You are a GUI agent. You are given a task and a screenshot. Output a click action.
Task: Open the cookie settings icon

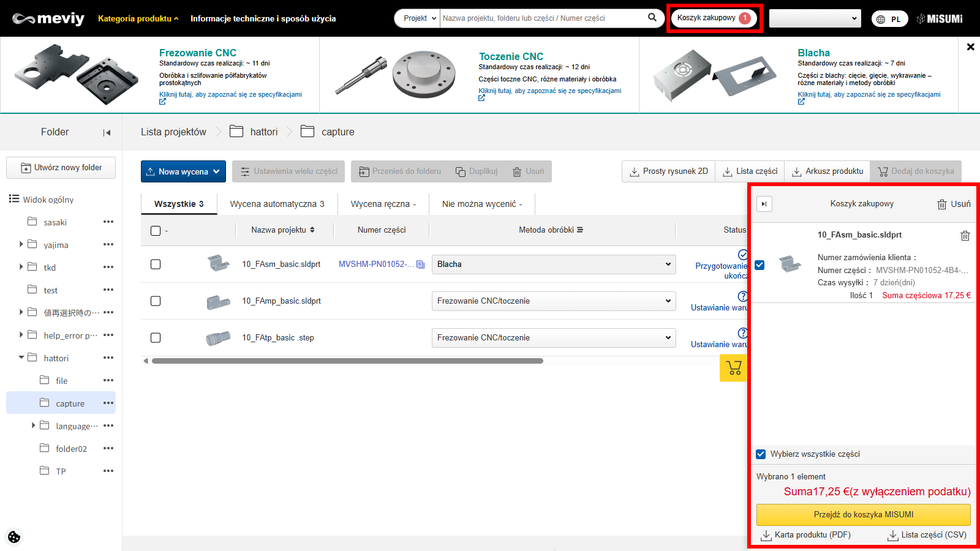click(14, 537)
